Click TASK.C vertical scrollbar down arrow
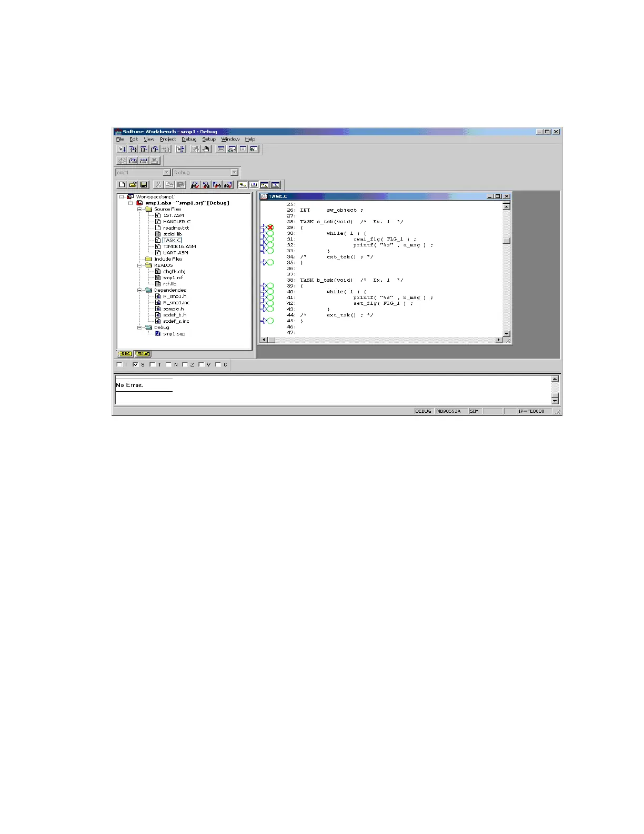The width and height of the screenshot is (644, 834). point(507,333)
